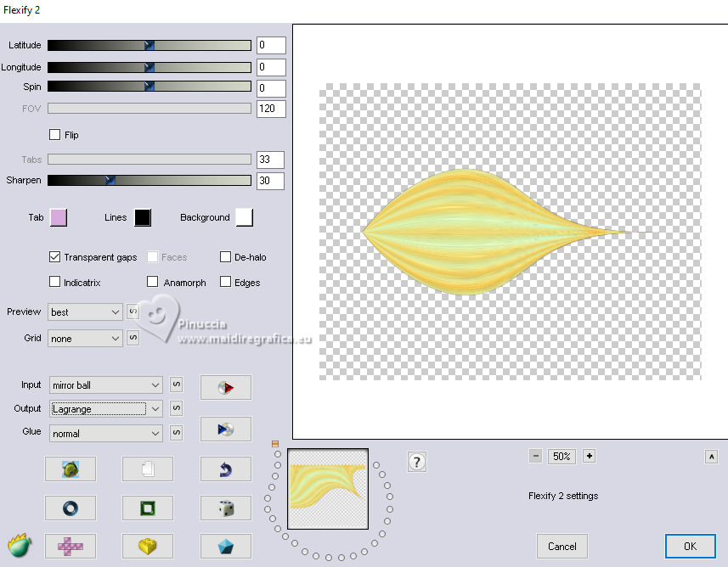The width and height of the screenshot is (728, 567).
Task: Click the 50% zoom level box
Action: pos(562,456)
